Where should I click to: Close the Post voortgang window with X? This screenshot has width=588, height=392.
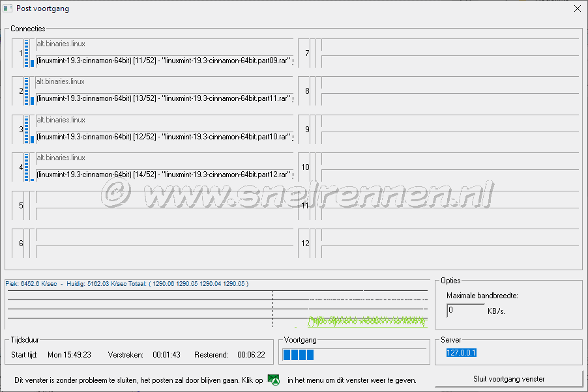coord(578,8)
